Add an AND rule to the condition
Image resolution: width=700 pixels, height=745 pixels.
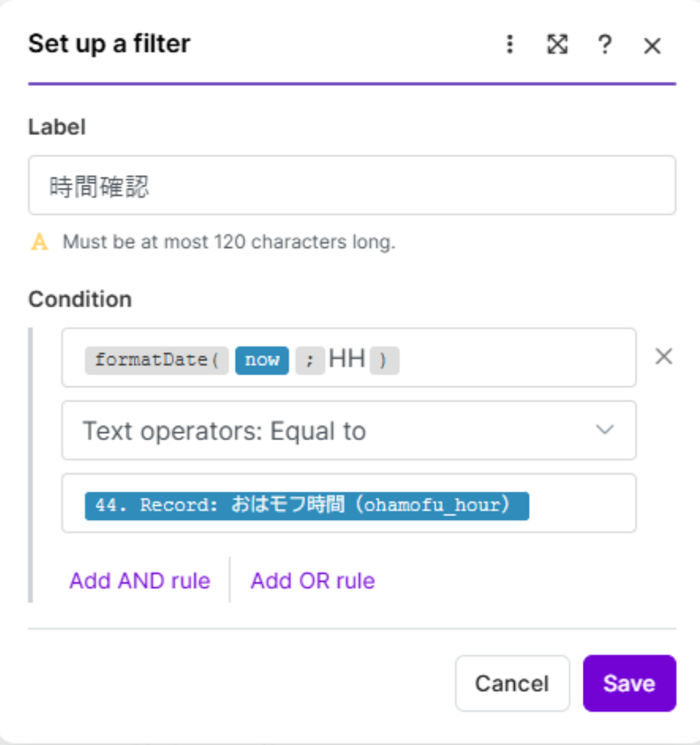coord(140,580)
